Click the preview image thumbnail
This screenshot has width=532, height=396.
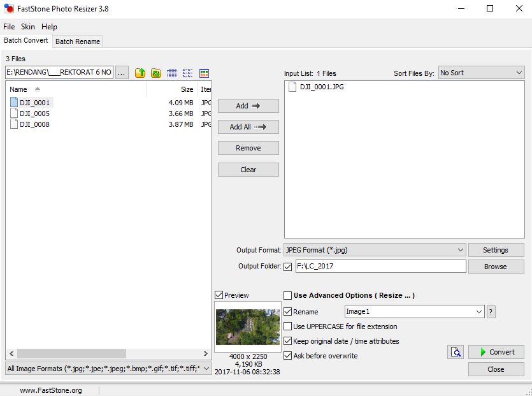[248, 326]
